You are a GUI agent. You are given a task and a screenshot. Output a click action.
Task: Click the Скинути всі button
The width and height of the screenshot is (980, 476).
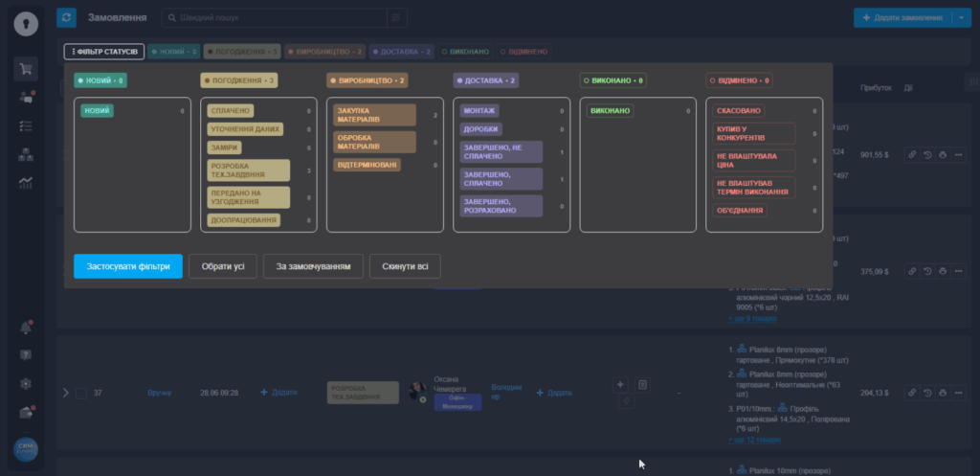[405, 265]
